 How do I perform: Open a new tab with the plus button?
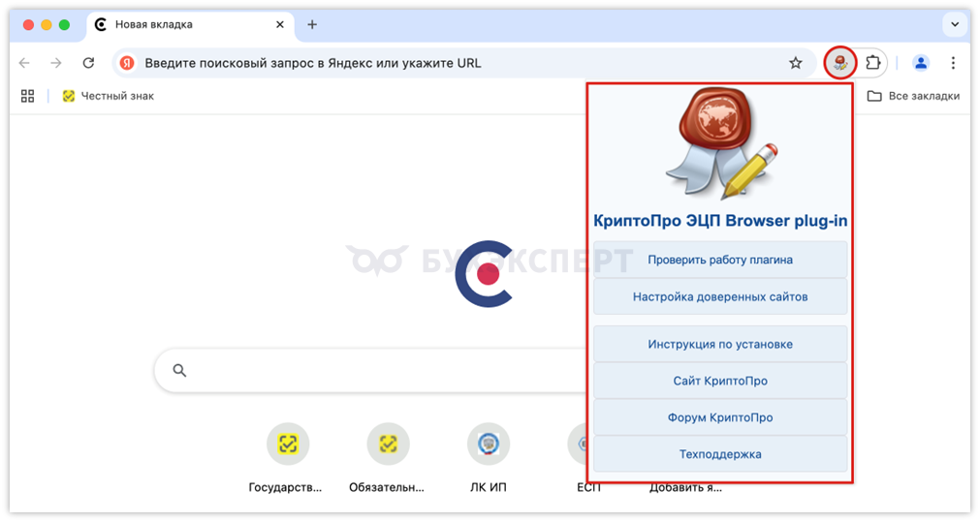[x=312, y=24]
